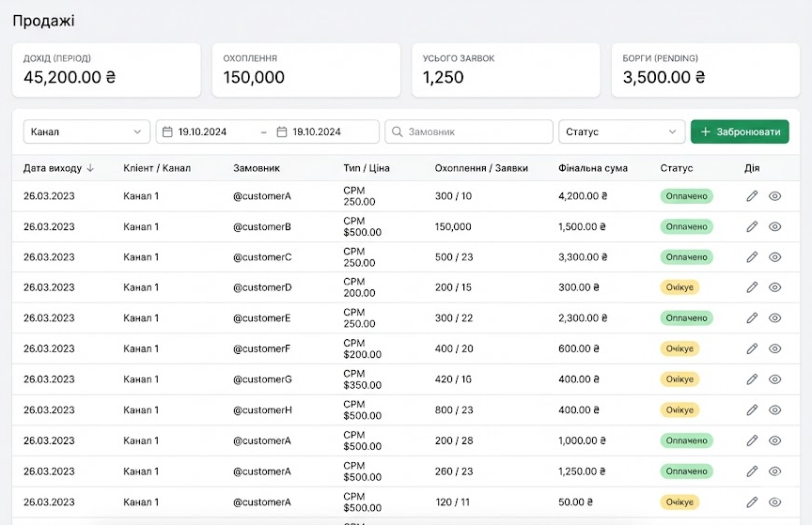This screenshot has height=525, width=812.
Task: Click the calendar icon on start date field
Action: 168,132
